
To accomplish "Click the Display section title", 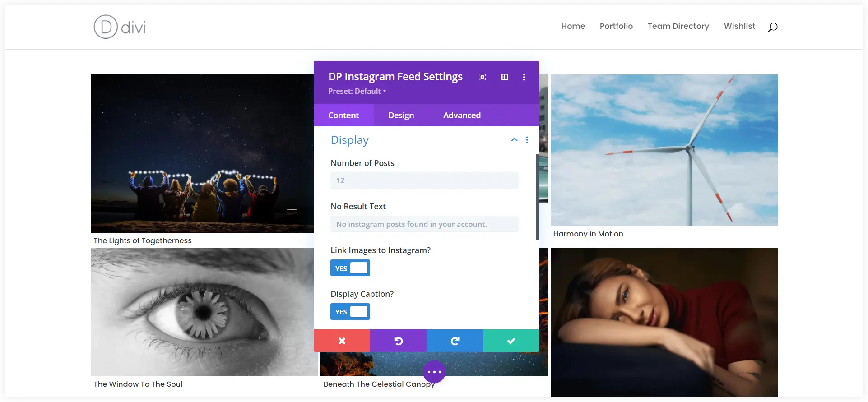I will point(349,140).
